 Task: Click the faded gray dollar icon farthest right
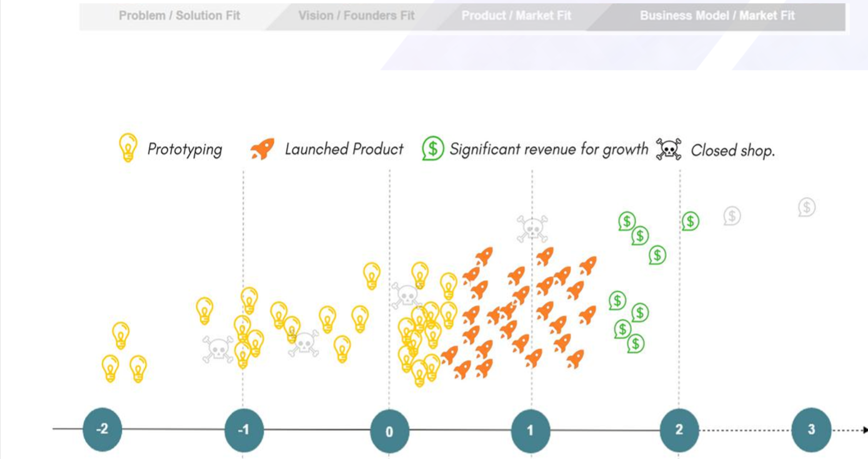pos(807,207)
